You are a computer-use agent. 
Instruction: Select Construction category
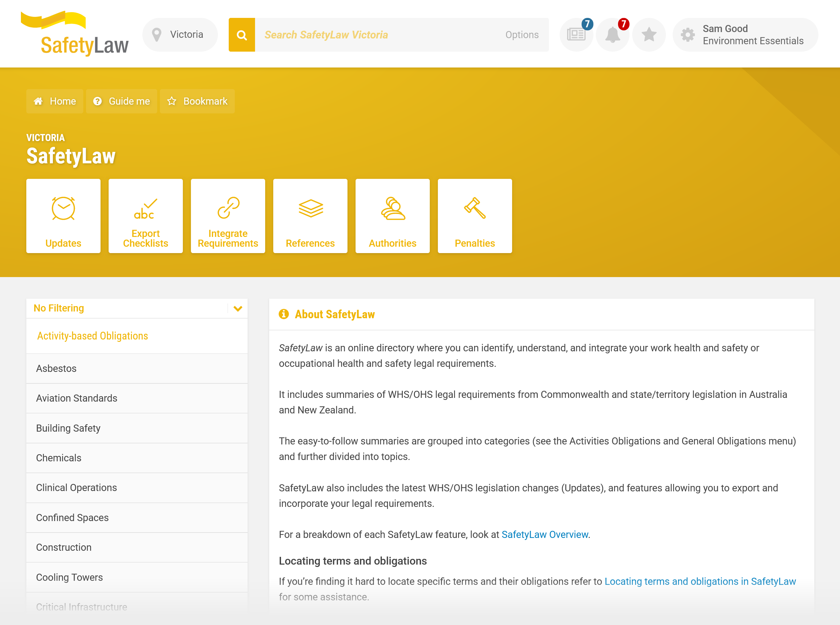click(137, 548)
